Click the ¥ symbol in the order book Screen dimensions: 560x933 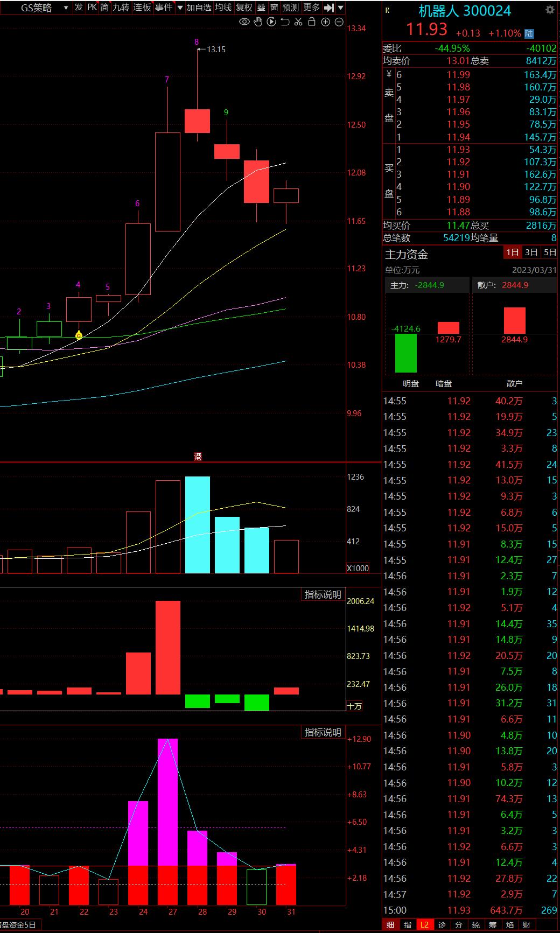tap(389, 74)
